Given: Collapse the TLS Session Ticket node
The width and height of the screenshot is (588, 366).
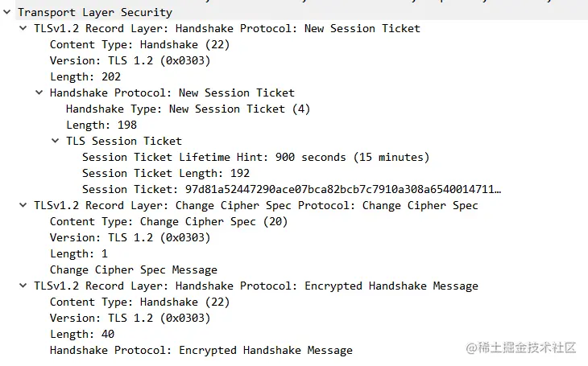Looking at the screenshot, I should tap(56, 141).
